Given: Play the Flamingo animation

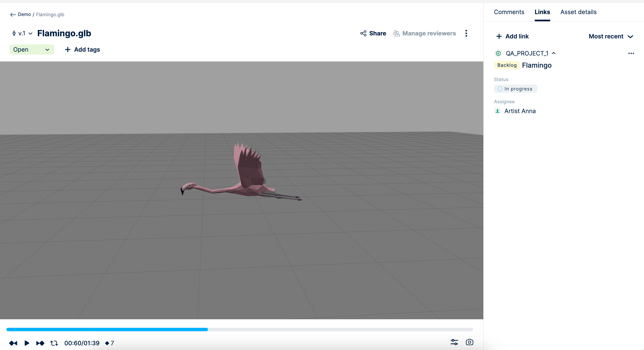Looking at the screenshot, I should coord(27,343).
